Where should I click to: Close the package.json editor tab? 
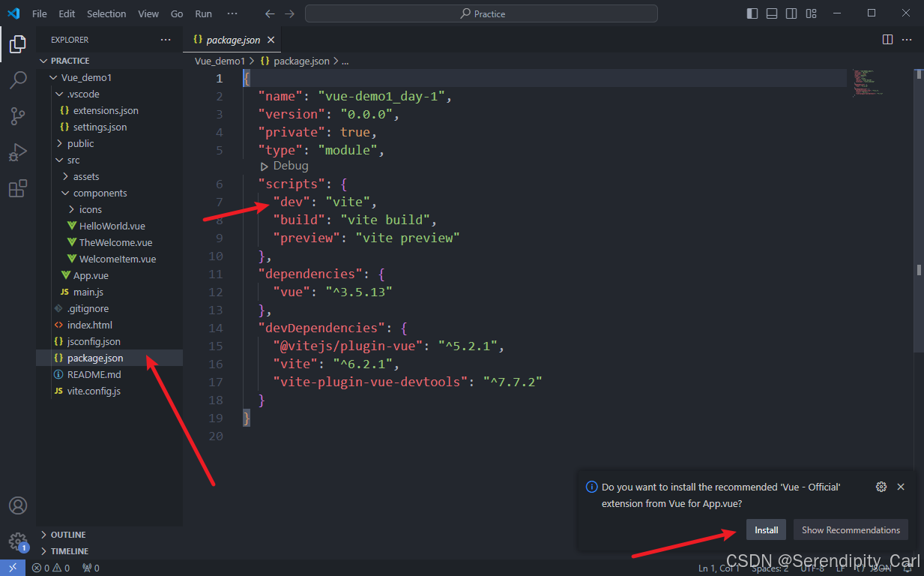[x=271, y=40]
